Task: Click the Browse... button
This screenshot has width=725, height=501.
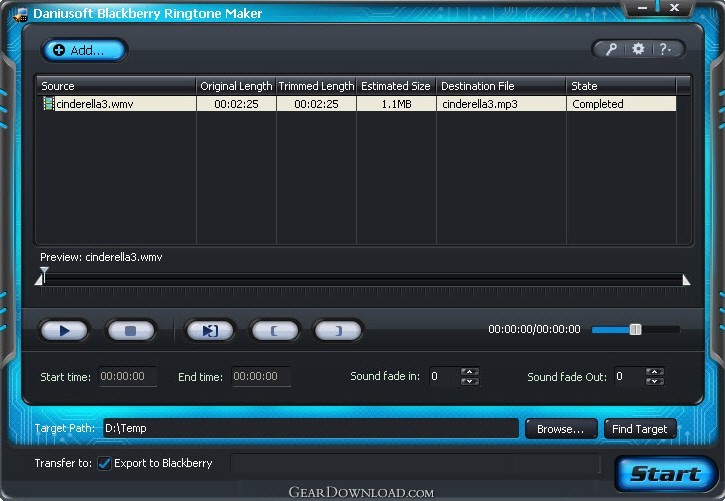Action: tap(561, 429)
